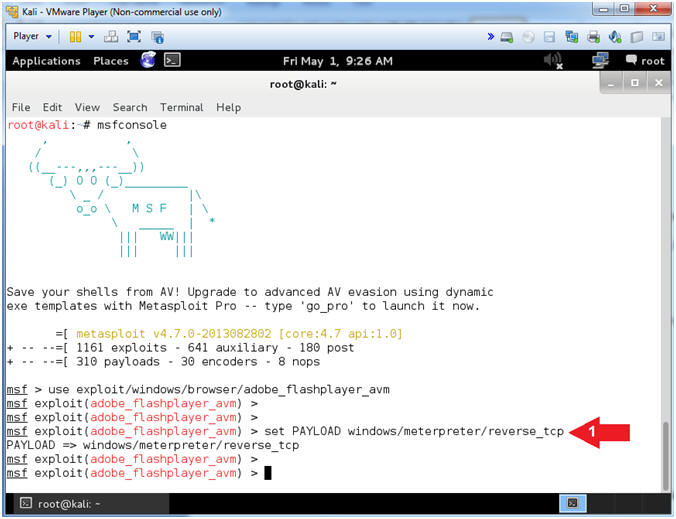The image size is (676, 519).
Task: Click the network adapter device icon
Action: tap(572, 37)
